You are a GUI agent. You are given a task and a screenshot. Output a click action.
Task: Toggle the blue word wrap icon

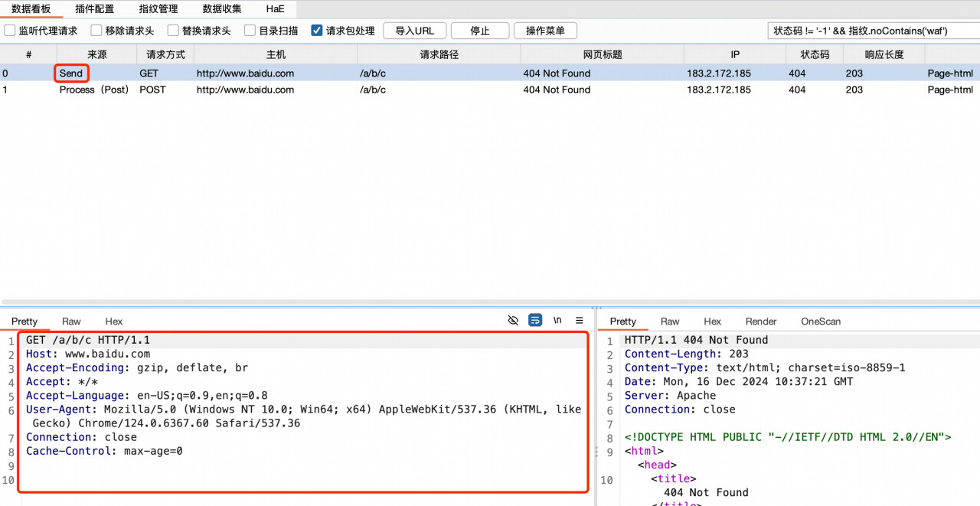535,320
